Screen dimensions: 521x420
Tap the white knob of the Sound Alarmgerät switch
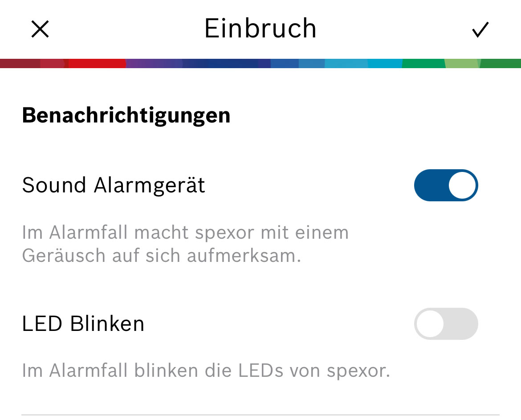(x=462, y=185)
